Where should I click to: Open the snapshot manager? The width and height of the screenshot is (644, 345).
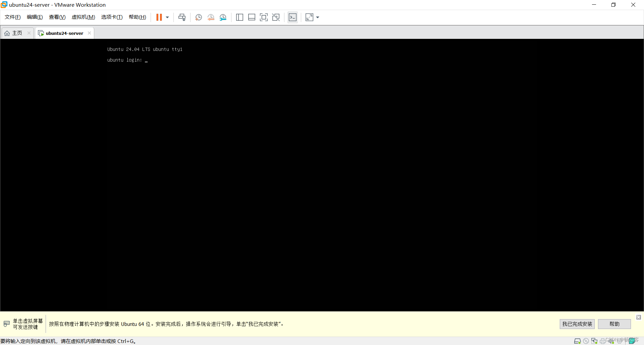[x=223, y=17]
